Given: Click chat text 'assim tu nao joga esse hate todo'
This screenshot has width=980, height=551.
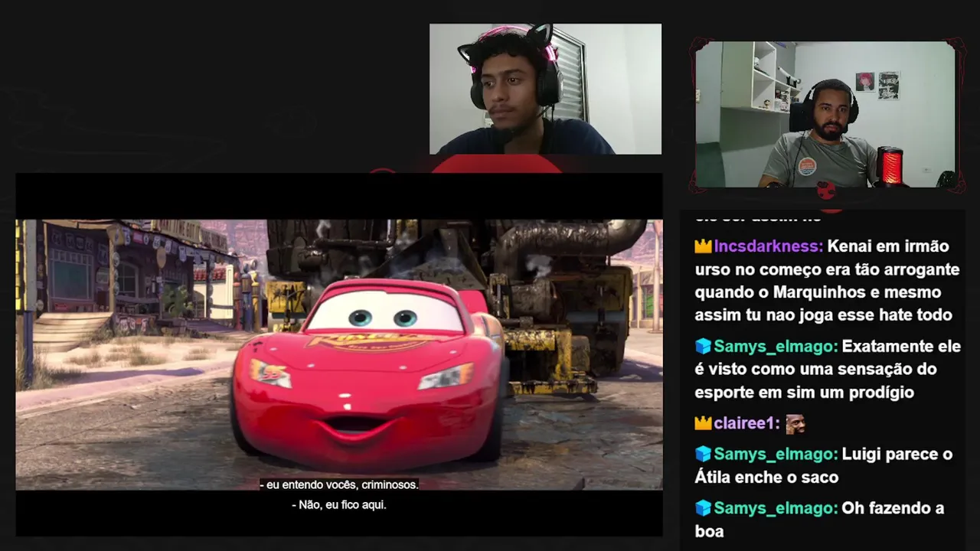Looking at the screenshot, I should pyautogui.click(x=823, y=315).
